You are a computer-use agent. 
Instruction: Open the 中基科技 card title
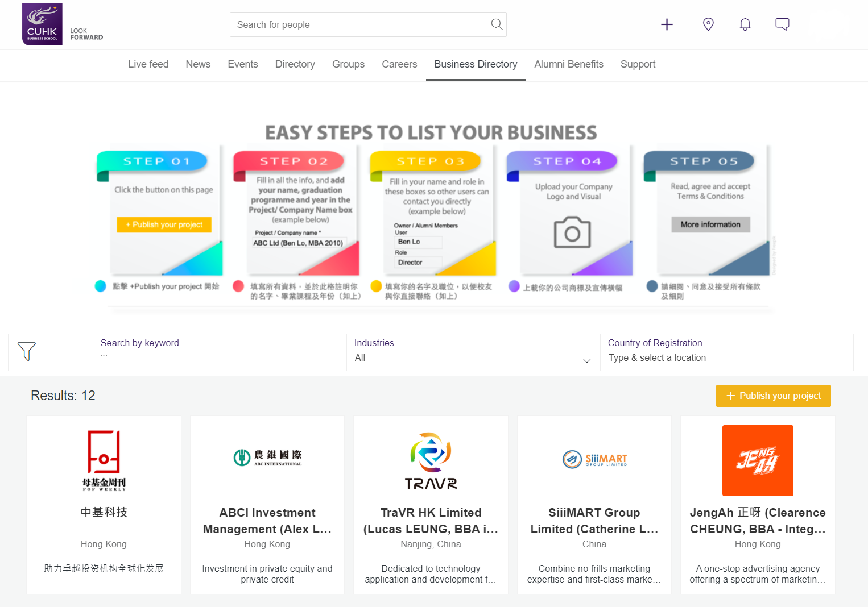coord(104,512)
